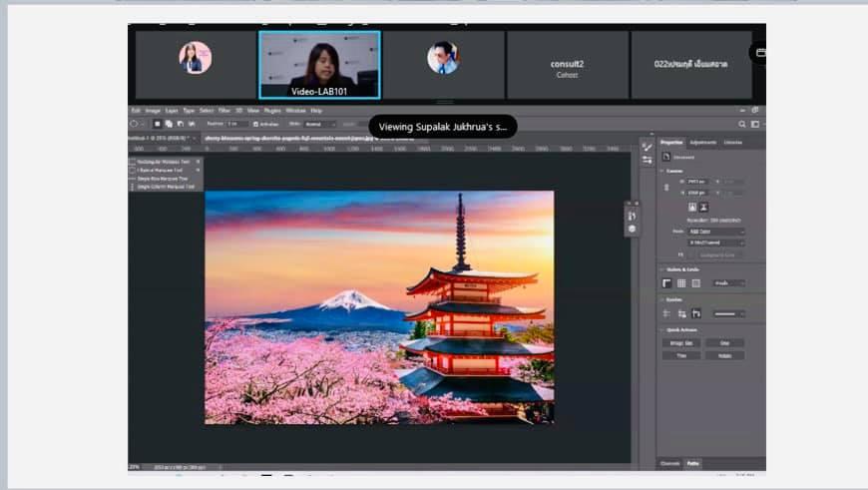The height and width of the screenshot is (490, 868).
Task: Click the Trim quick action button
Action: [681, 356]
